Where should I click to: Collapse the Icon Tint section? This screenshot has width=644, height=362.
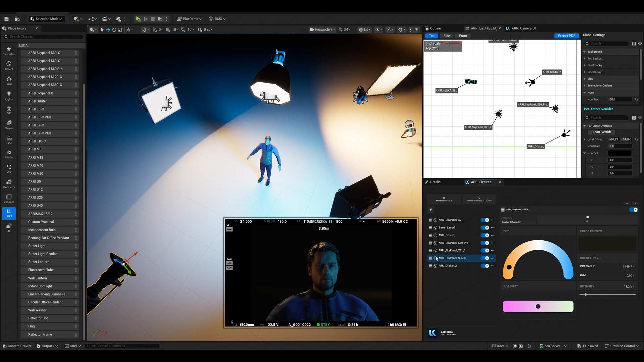(x=585, y=153)
